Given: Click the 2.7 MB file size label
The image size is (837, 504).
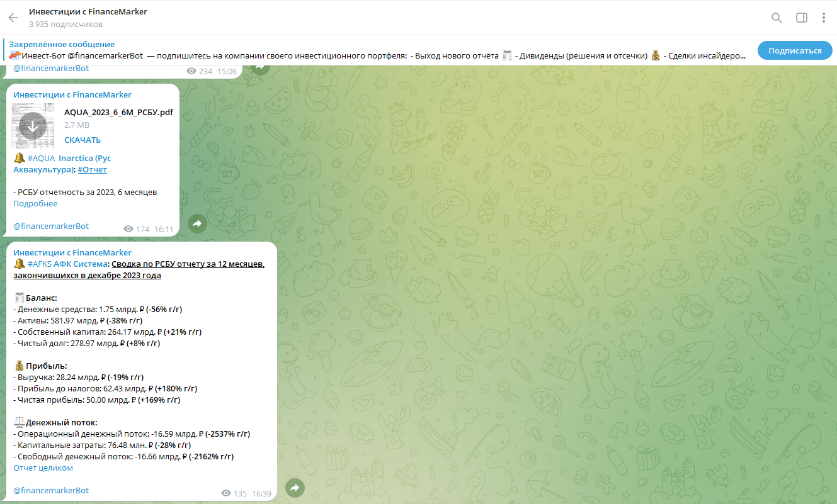Looking at the screenshot, I should pyautogui.click(x=77, y=125).
